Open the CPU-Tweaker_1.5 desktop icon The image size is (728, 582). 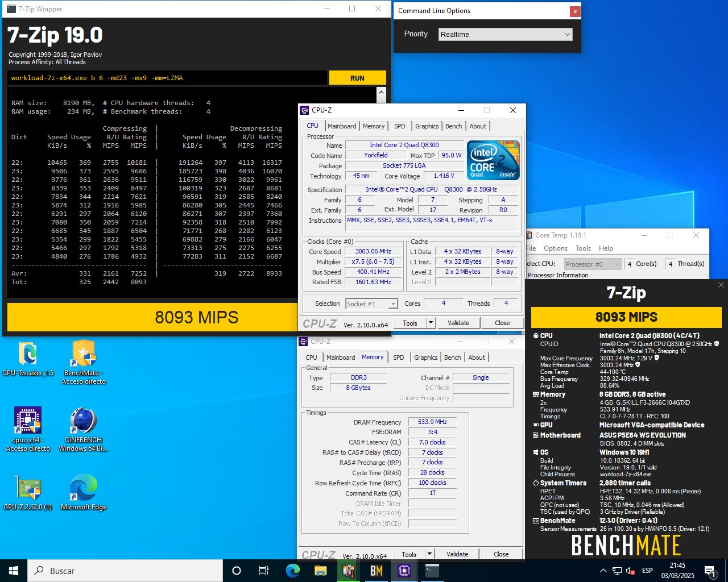pos(28,358)
